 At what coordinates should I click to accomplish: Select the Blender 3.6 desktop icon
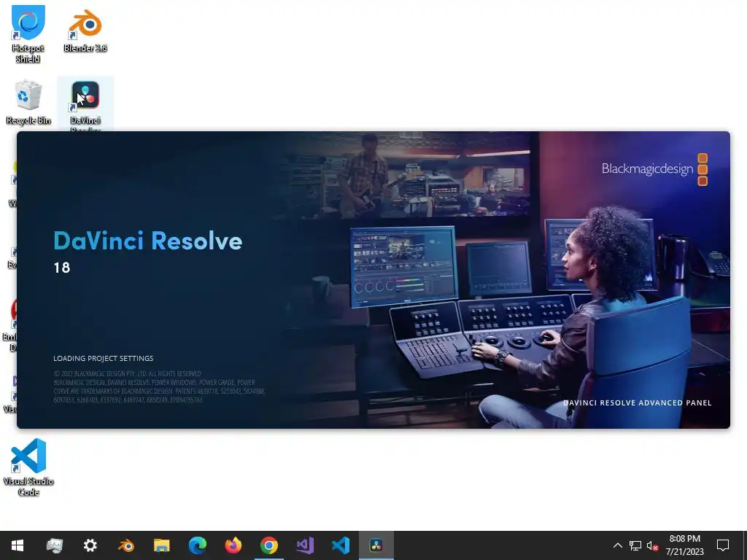click(85, 30)
